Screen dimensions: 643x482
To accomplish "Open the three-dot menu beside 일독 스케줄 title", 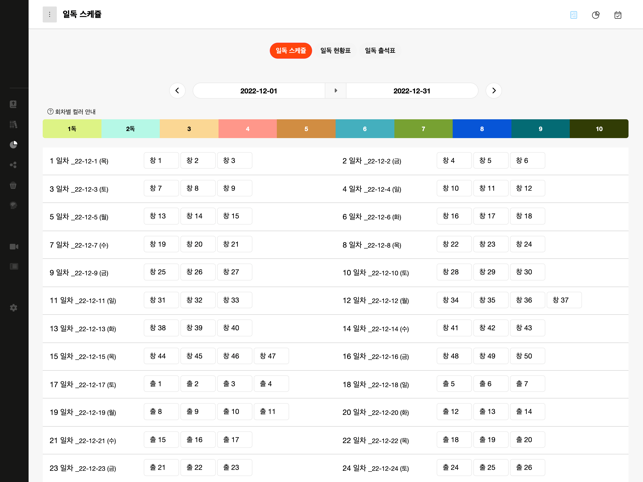I will [50, 14].
